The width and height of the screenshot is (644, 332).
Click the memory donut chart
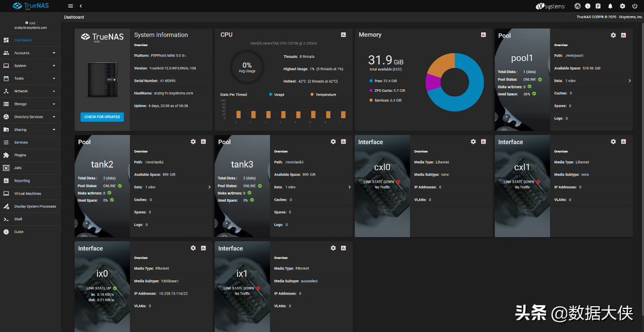(x=455, y=82)
